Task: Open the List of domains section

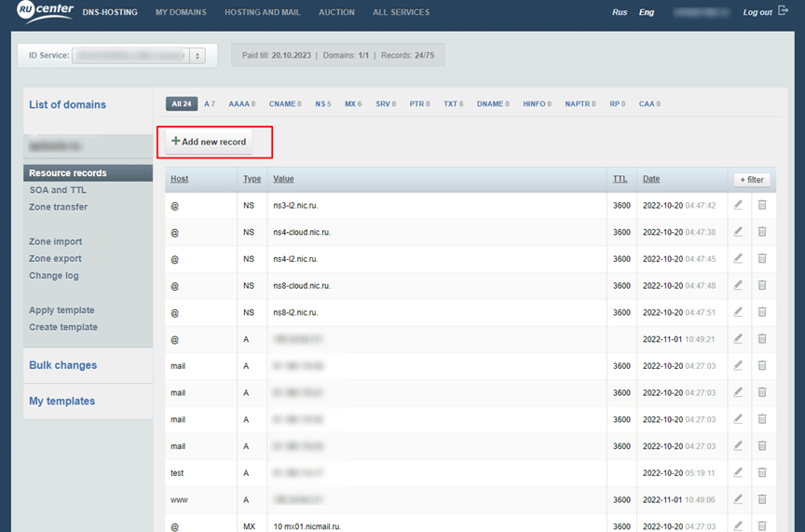Action: point(67,104)
